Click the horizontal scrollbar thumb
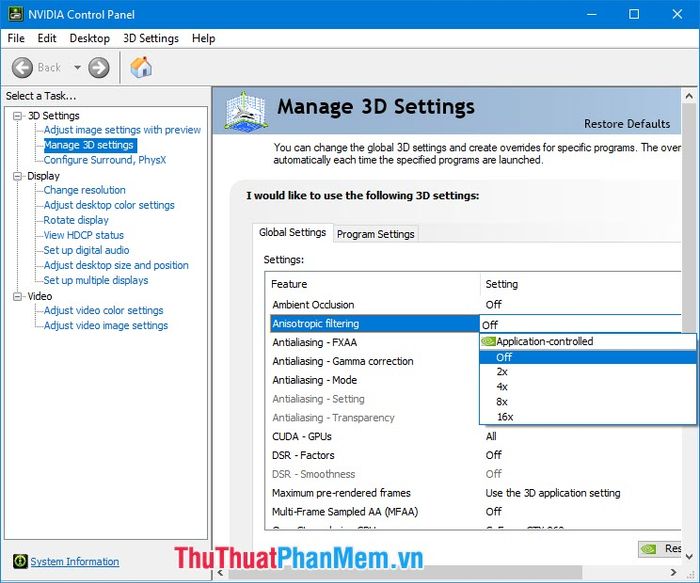 [405, 572]
